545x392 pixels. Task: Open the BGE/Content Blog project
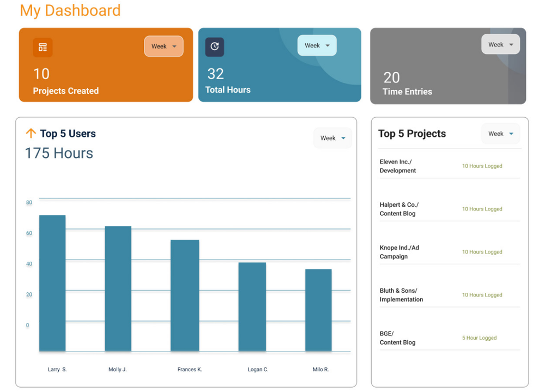pos(398,337)
